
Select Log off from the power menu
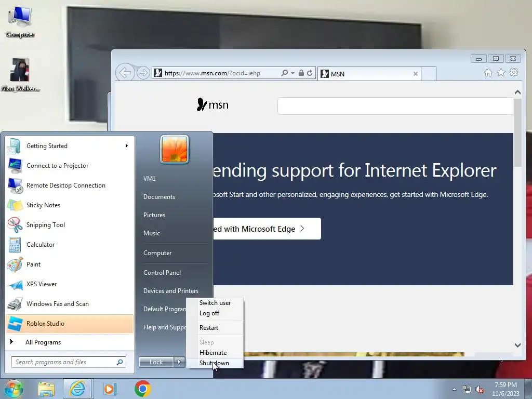pos(215,313)
